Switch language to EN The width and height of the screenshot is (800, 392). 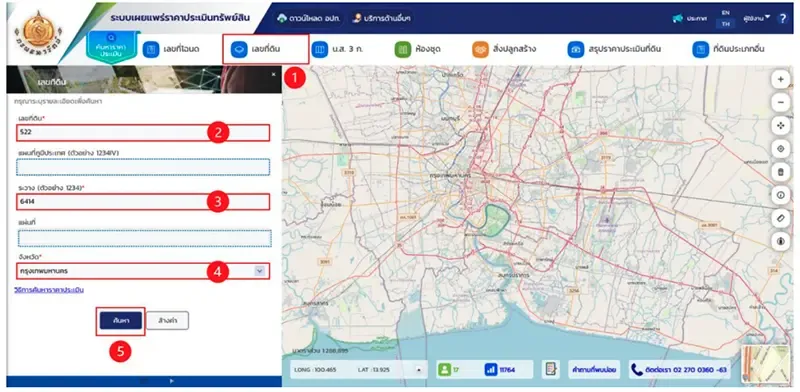(726, 13)
